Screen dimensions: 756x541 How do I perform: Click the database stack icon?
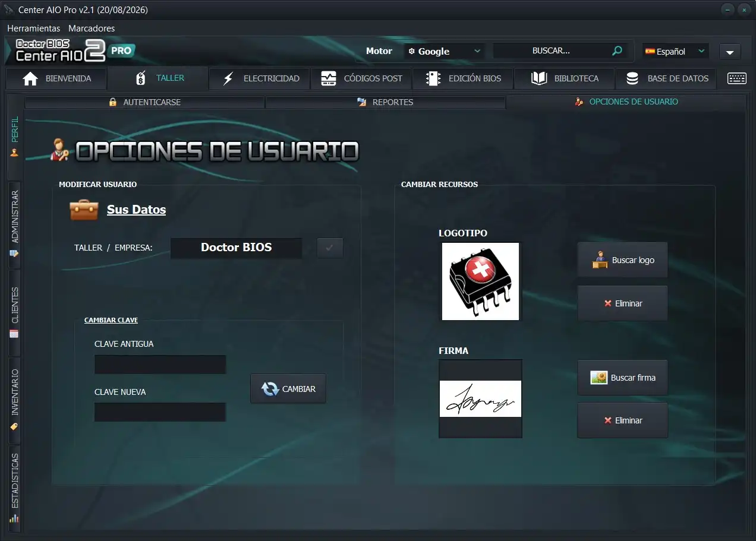click(632, 78)
